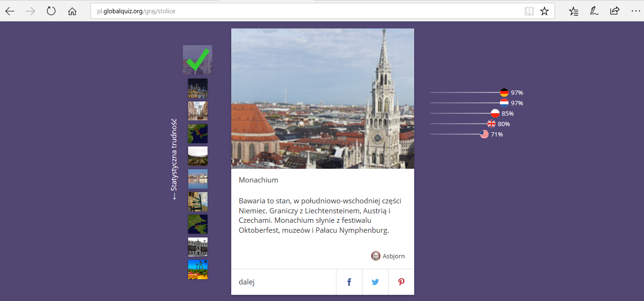Select the green checkmark thumbnail
This screenshot has width=644, height=301.
(198, 60)
